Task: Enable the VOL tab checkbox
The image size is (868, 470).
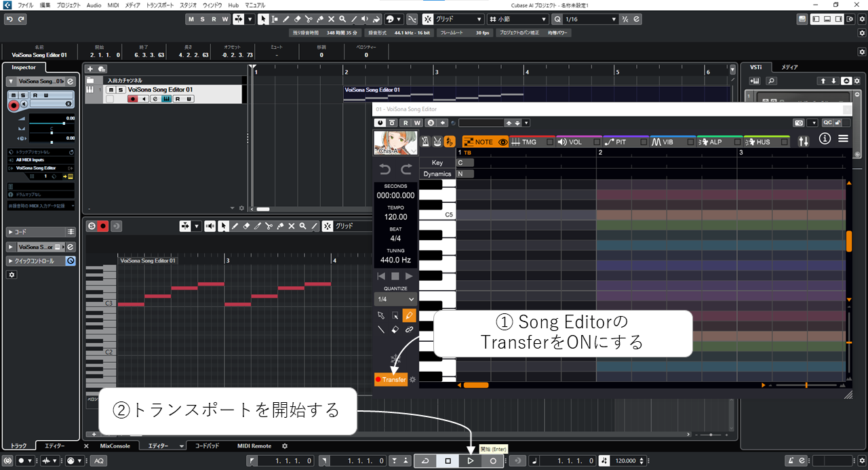Action: [x=597, y=142]
